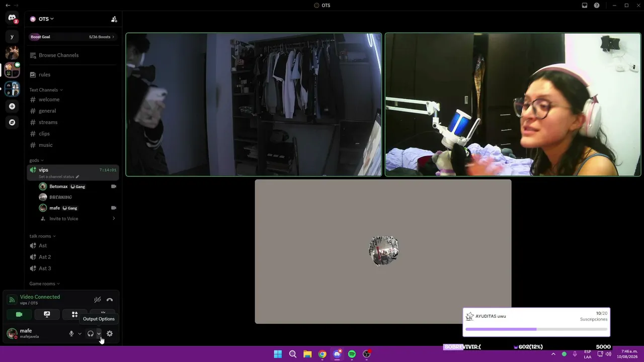Collapse talk rooms category
The width and height of the screenshot is (644, 362).
click(42, 236)
